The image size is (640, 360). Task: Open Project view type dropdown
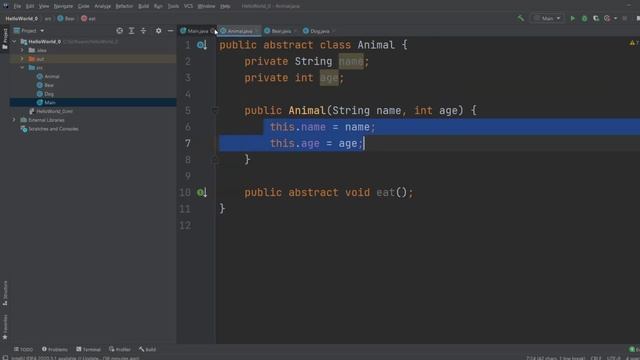pyautogui.click(x=29, y=31)
